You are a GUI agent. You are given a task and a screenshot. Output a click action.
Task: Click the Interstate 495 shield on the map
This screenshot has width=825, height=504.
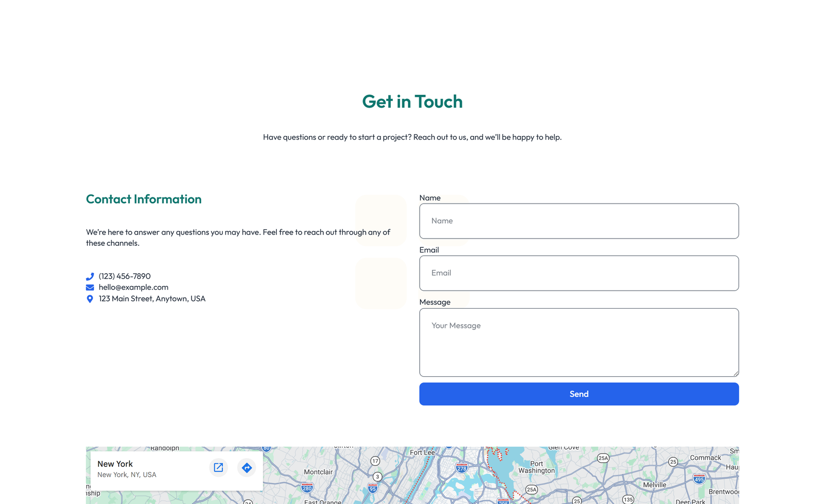pyautogui.click(x=699, y=478)
